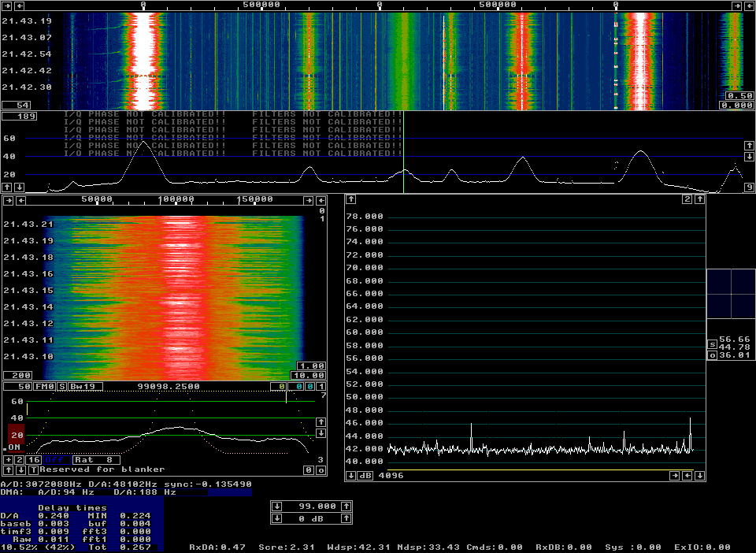The height and width of the screenshot is (553, 756).
Task: Click the 189 box on the wide spectrum
Action: (19, 116)
